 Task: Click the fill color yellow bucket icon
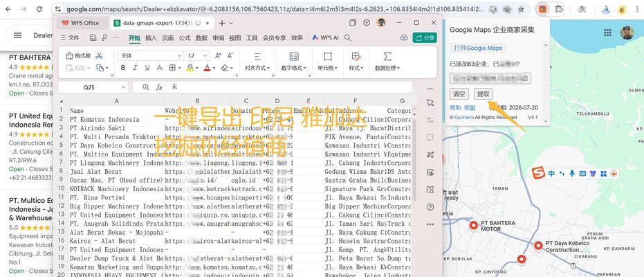click(x=190, y=68)
